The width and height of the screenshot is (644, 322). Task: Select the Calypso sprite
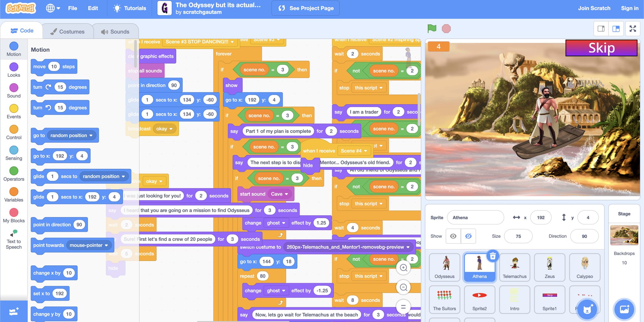pos(585,267)
